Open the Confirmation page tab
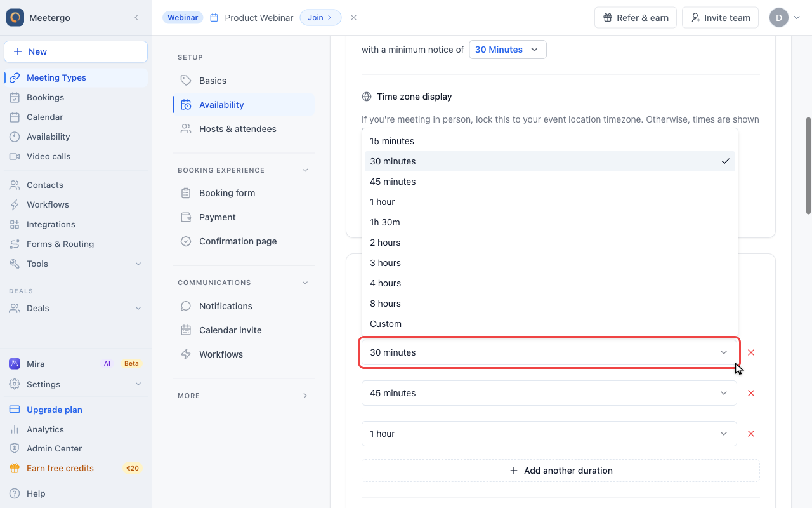The height and width of the screenshot is (508, 812). (x=244, y=241)
